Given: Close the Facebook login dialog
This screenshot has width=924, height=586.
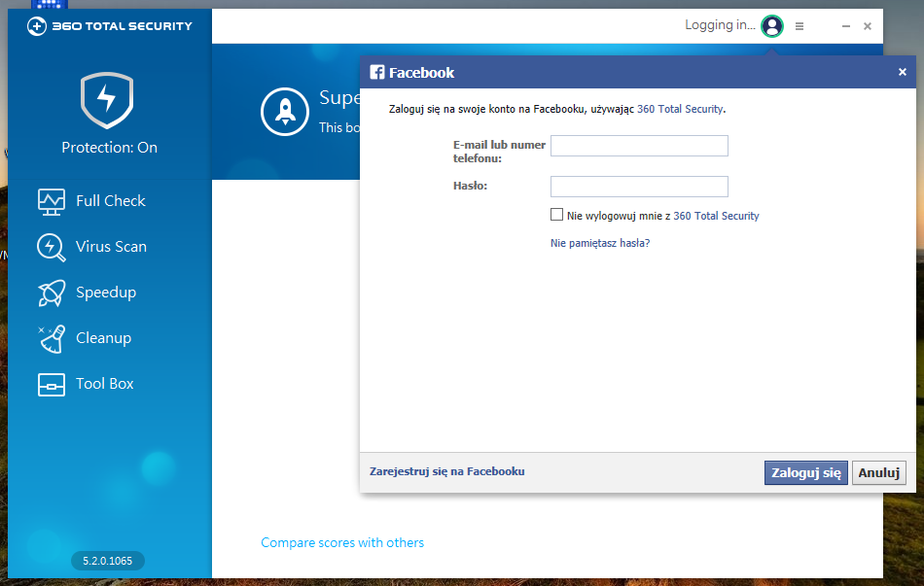Looking at the screenshot, I should 903,72.
